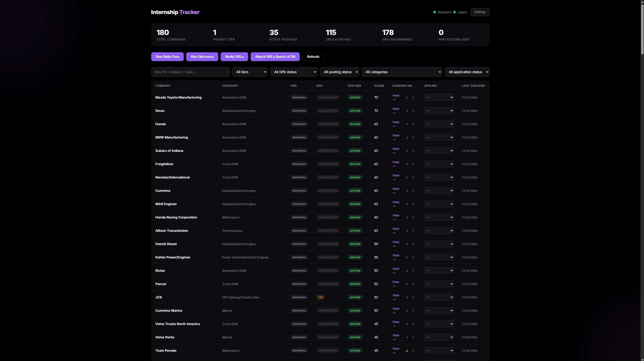The height and width of the screenshot is (361, 644).
Task: Expand the All categories dropdown
Action: pyautogui.click(x=402, y=72)
